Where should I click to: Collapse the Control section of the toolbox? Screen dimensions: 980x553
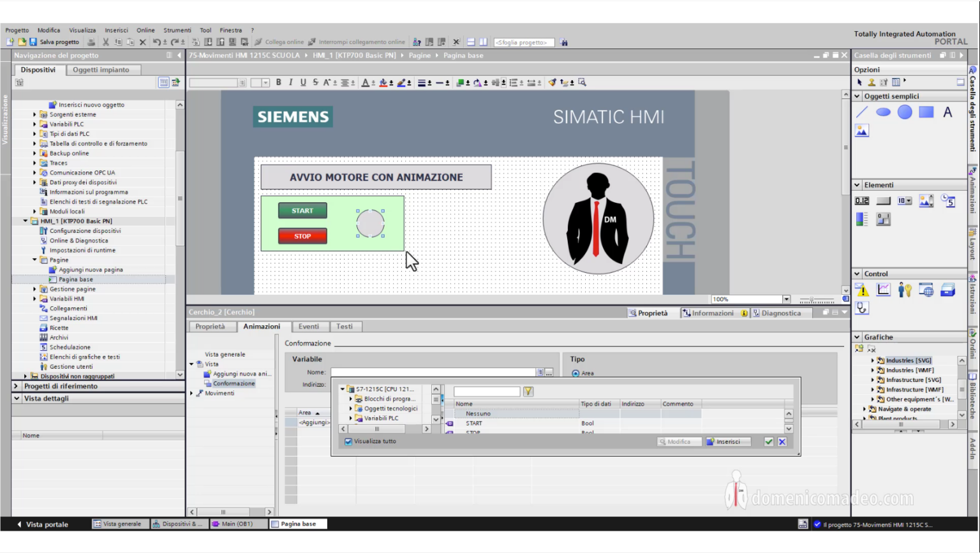pyautogui.click(x=857, y=273)
